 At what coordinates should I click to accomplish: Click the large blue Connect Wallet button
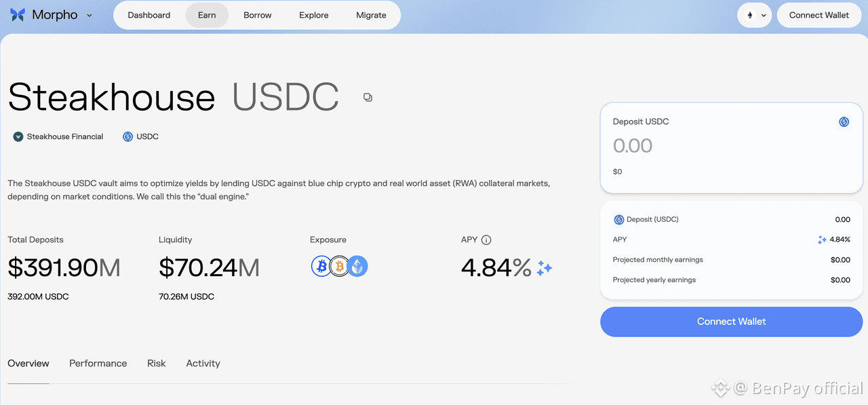[x=731, y=322]
